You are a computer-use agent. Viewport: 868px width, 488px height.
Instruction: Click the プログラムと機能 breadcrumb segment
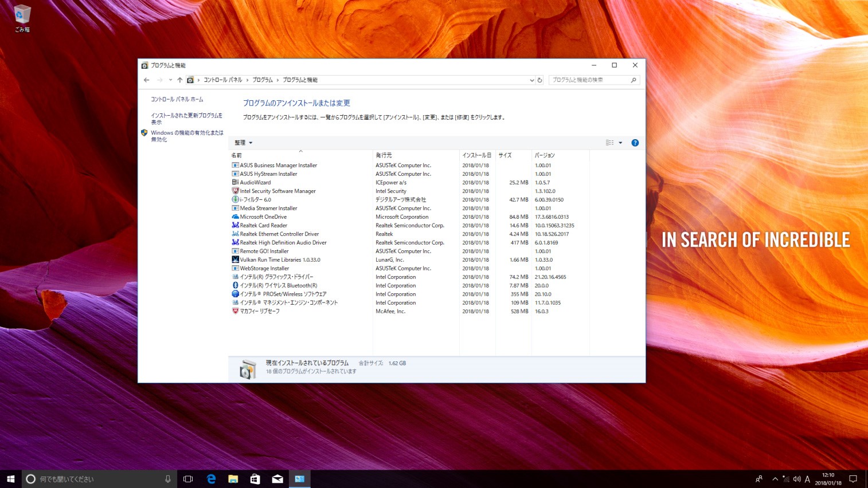coord(300,80)
